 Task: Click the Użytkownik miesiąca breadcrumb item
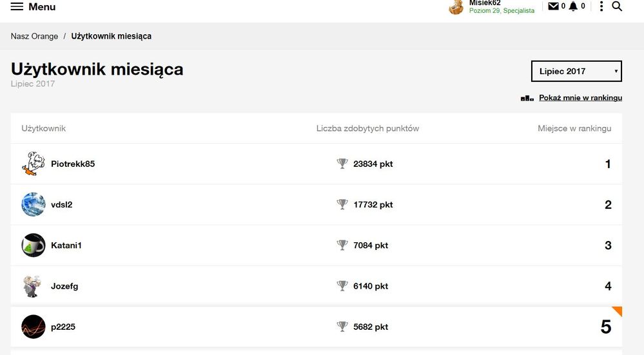[x=112, y=36]
